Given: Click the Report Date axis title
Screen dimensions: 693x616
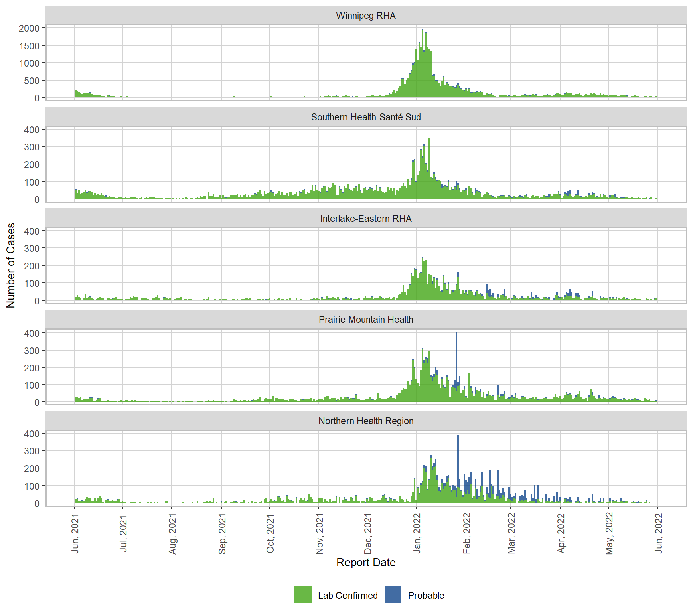Looking at the screenshot, I should tap(366, 563).
